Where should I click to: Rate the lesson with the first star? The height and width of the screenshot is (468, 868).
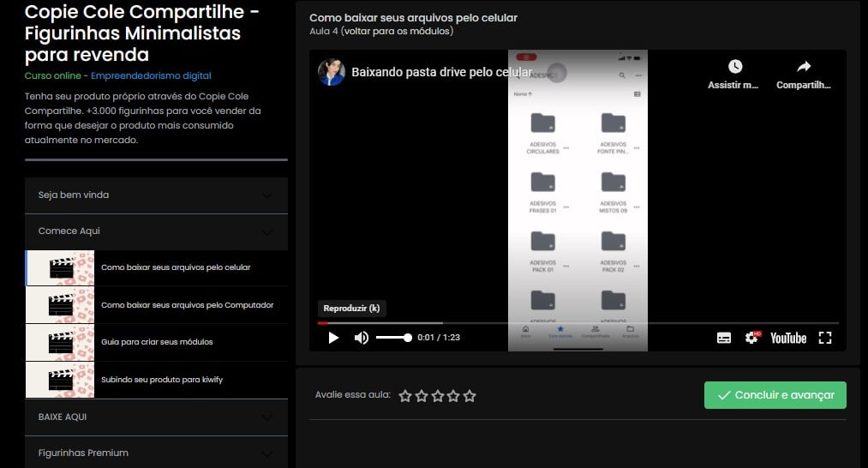point(405,396)
